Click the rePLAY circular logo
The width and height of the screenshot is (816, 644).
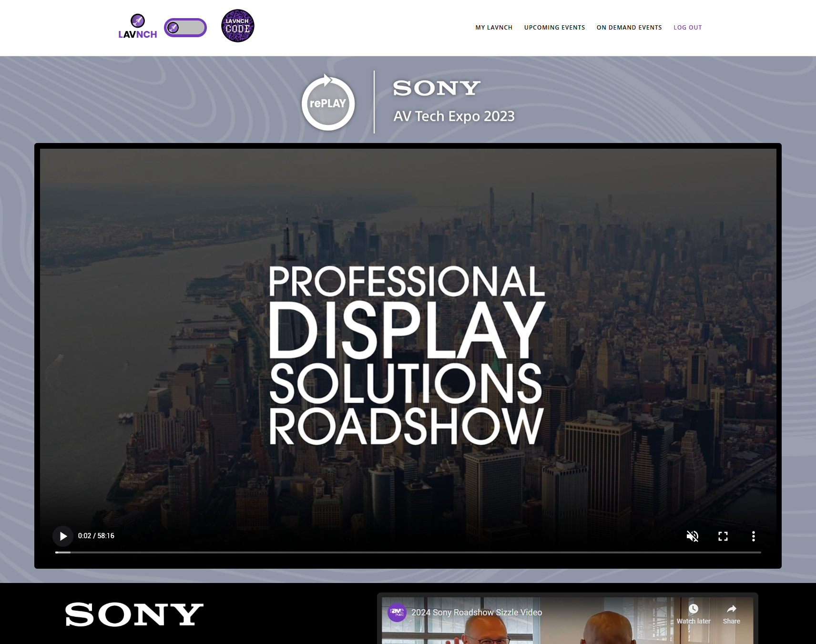coord(328,102)
